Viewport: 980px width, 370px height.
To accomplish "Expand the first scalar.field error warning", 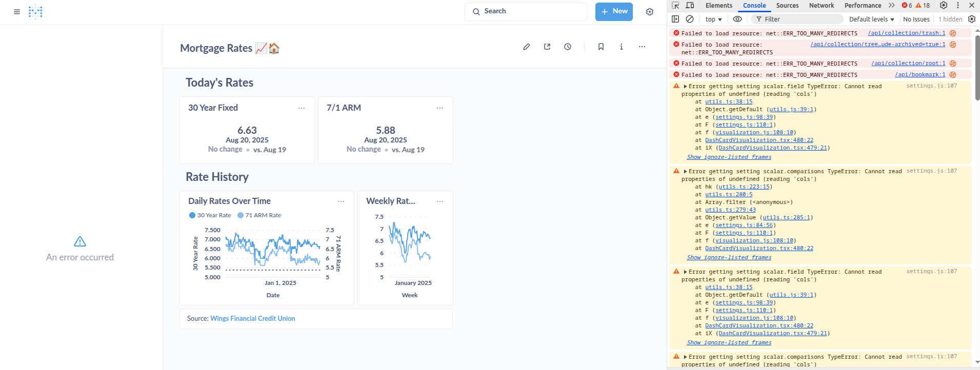I will click(x=685, y=87).
